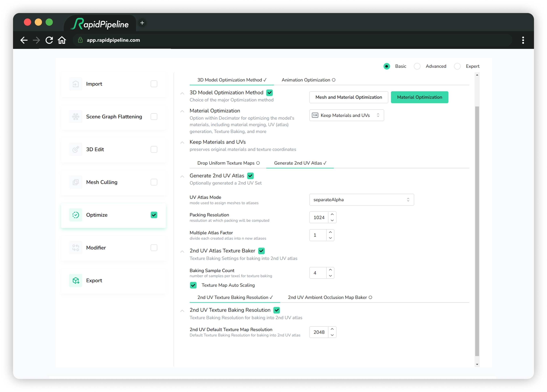
Task: Select the Basic mode radio button
Action: [x=387, y=66]
